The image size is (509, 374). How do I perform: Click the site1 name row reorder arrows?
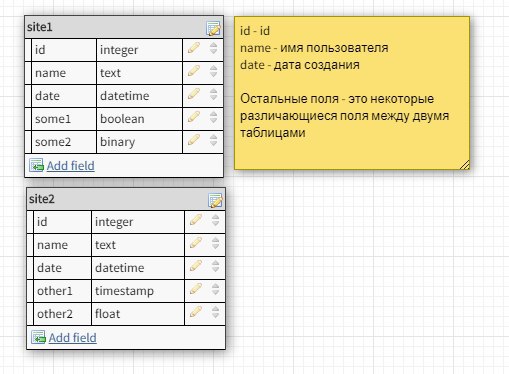[213, 71]
